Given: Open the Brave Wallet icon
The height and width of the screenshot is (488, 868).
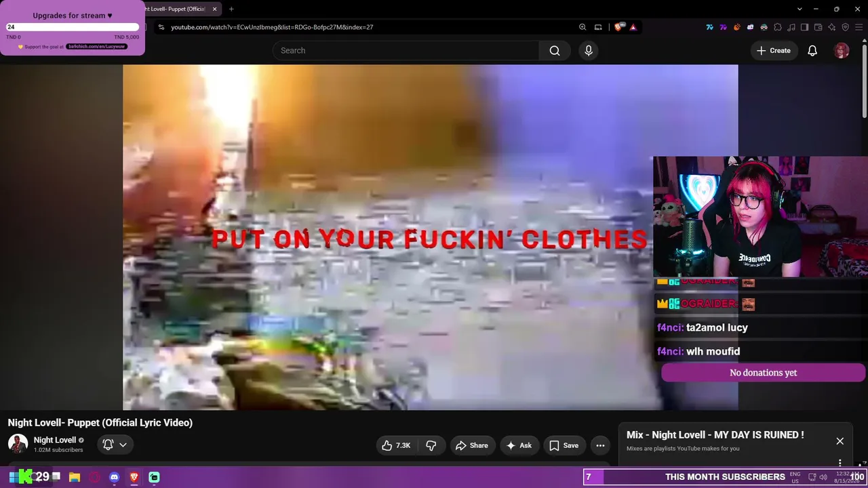Looking at the screenshot, I should [818, 27].
